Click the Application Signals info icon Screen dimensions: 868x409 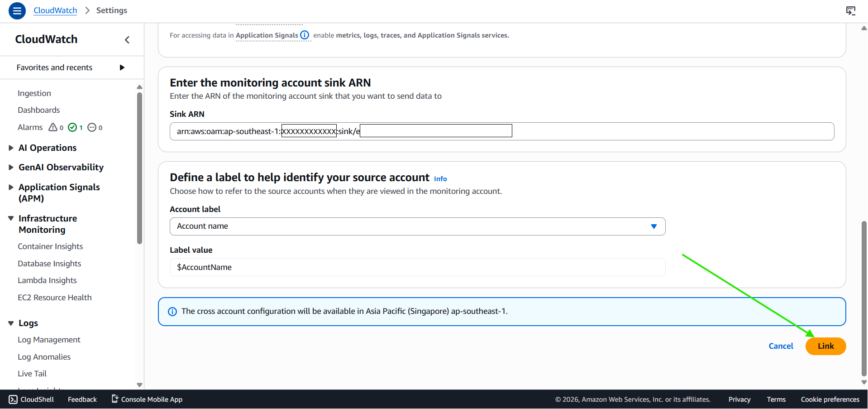click(305, 35)
